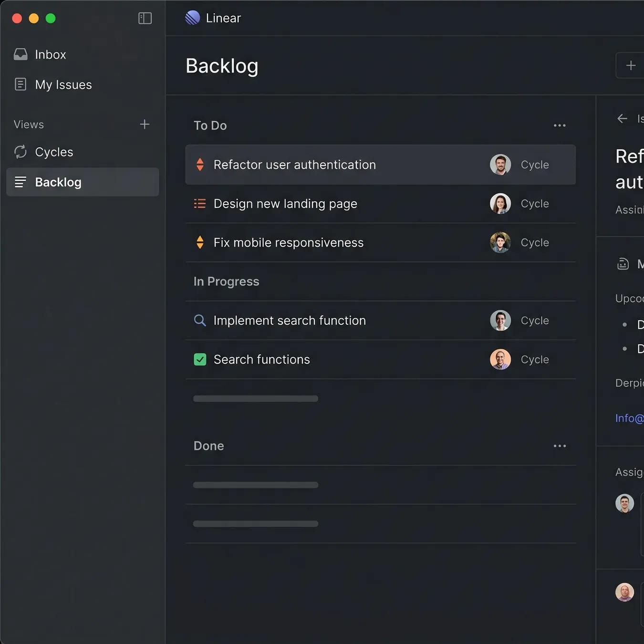This screenshot has height=644, width=644.
Task: Minimize the window with yellow button
Action: (34, 18)
